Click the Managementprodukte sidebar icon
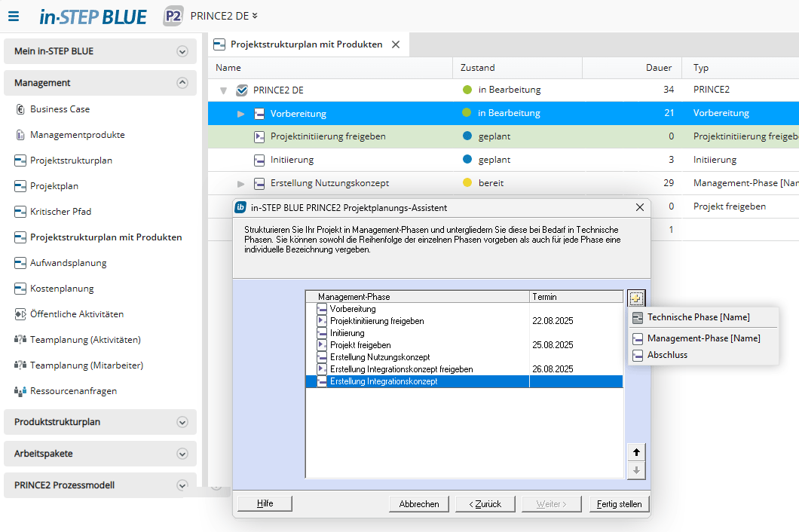Image resolution: width=799 pixels, height=532 pixels. click(x=20, y=135)
